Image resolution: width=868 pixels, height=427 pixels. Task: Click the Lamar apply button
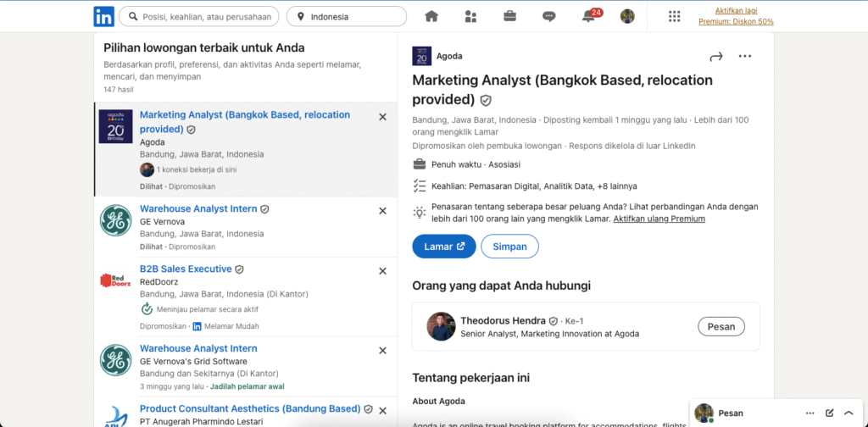pyautogui.click(x=444, y=247)
